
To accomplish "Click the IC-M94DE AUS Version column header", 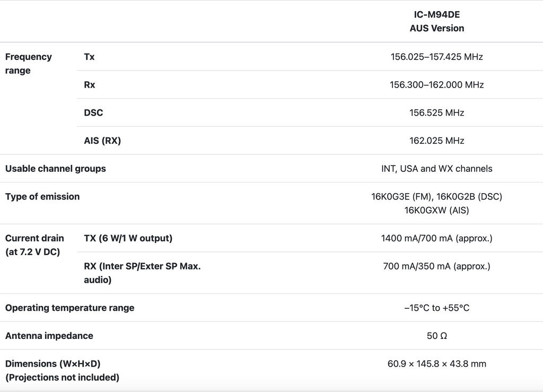I will pos(436,22).
